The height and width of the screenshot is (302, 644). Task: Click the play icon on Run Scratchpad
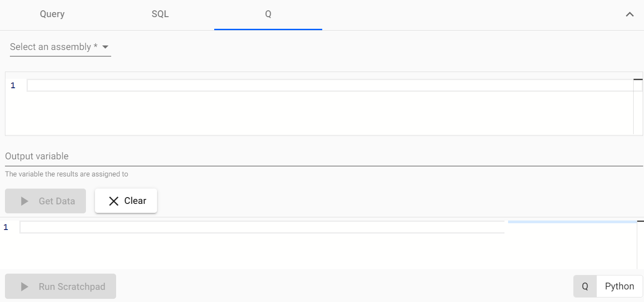pos(25,287)
